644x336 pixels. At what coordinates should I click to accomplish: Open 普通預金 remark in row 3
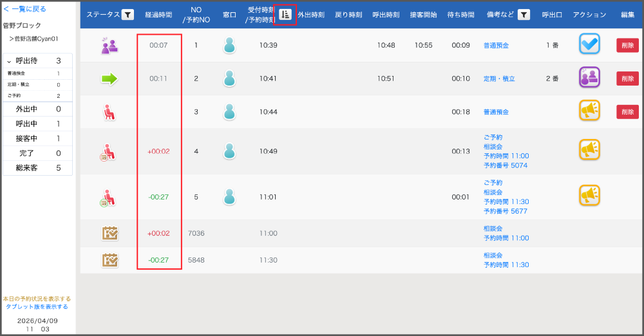[x=496, y=112]
